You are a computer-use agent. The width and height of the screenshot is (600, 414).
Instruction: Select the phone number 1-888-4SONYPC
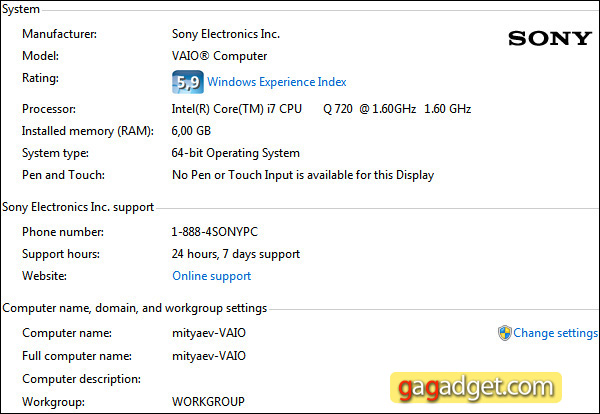point(214,232)
